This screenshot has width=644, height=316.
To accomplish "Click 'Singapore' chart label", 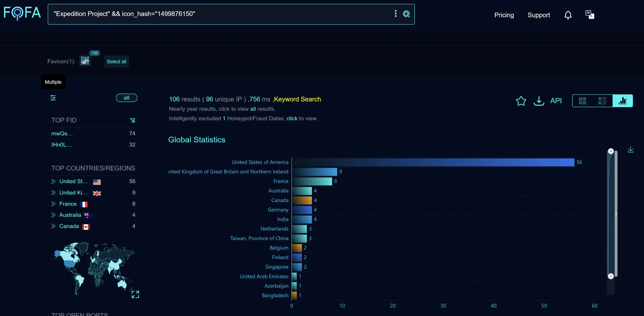I will click(277, 267).
